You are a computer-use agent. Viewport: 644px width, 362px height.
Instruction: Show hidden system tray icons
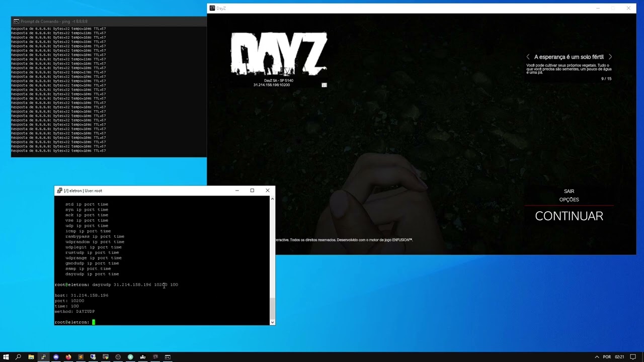point(597,357)
